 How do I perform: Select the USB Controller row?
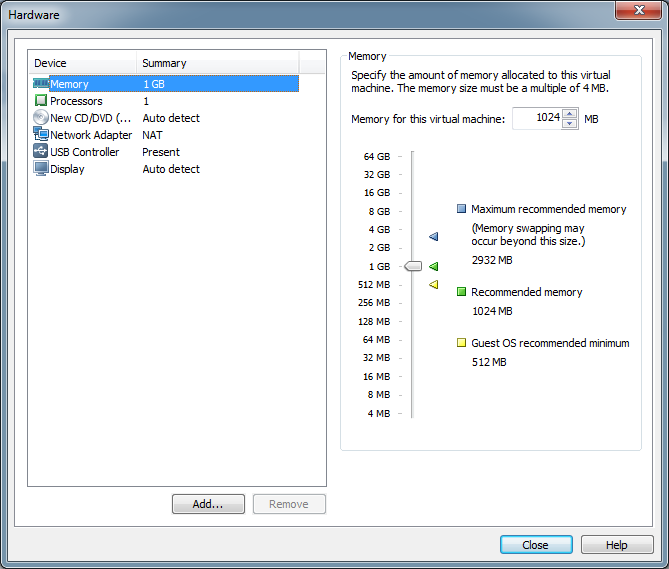(166, 152)
